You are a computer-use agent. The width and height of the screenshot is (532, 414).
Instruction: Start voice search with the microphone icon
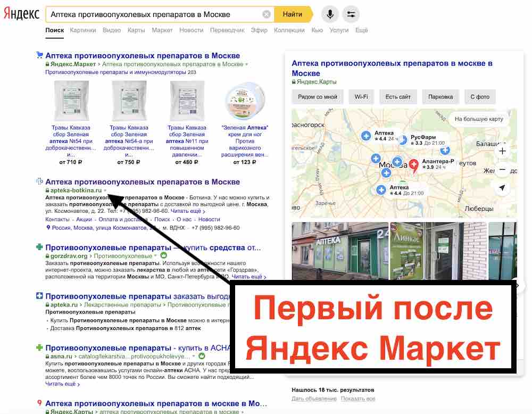[x=330, y=14]
